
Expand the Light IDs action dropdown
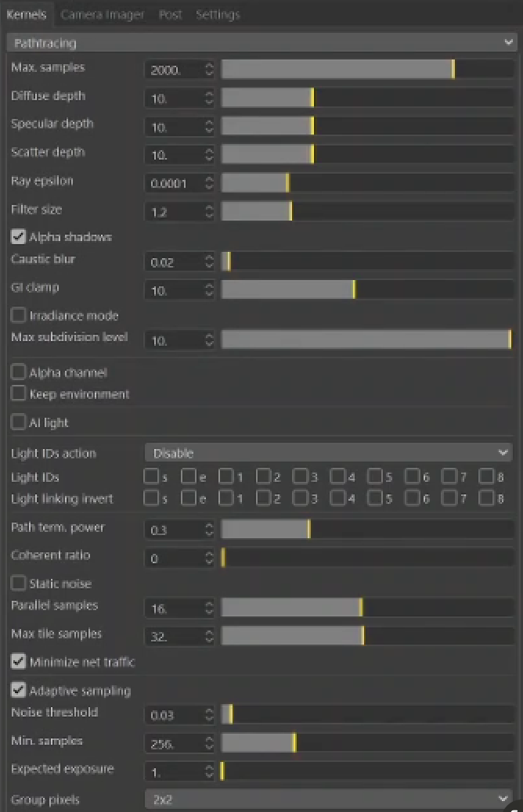coord(328,453)
